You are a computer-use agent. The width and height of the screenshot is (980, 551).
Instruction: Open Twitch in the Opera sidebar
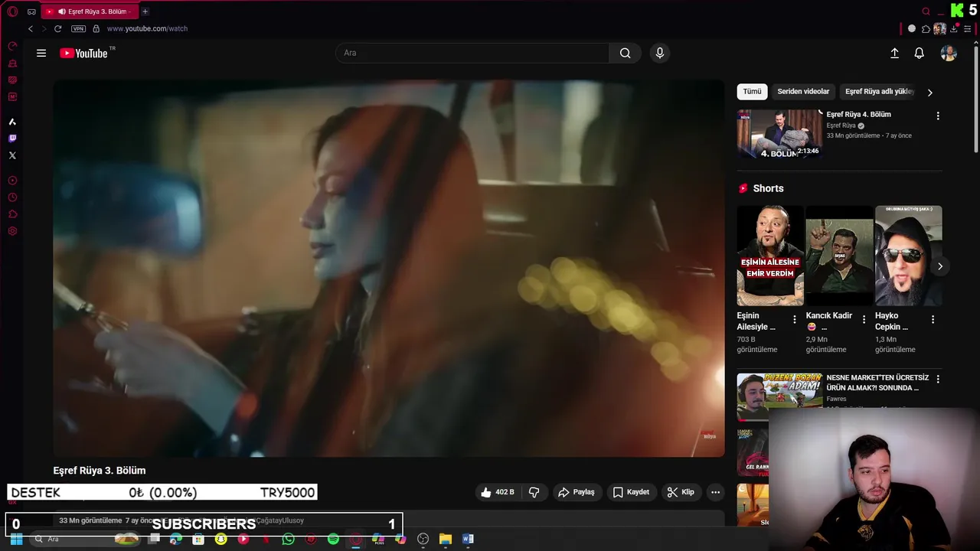pyautogui.click(x=12, y=139)
